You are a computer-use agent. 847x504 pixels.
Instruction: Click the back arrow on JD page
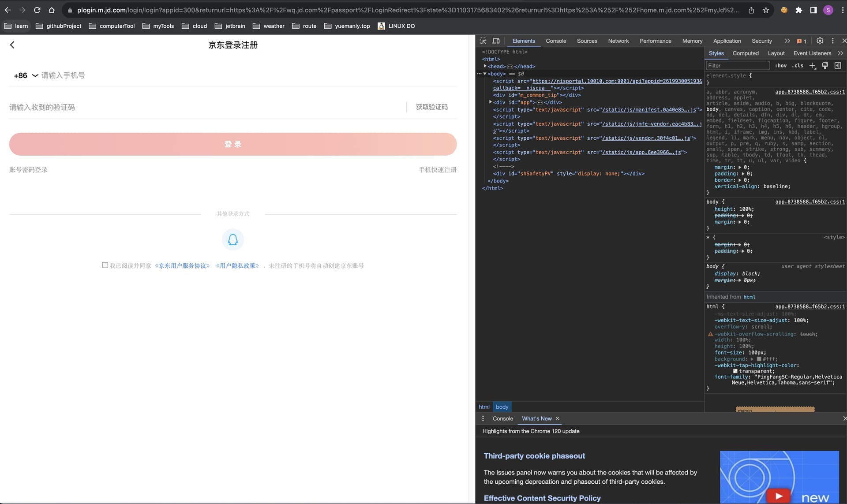pos(12,45)
